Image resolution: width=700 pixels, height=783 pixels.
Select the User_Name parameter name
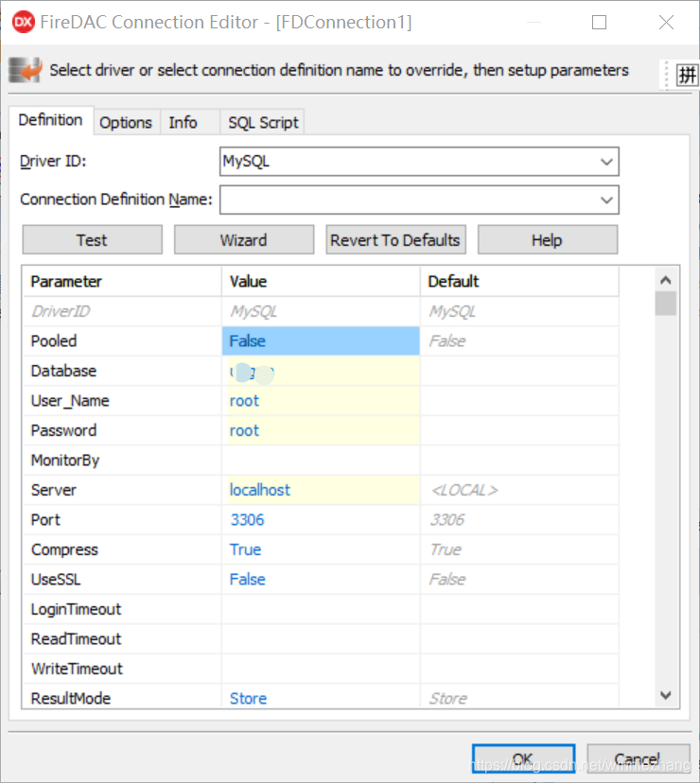[x=70, y=401]
